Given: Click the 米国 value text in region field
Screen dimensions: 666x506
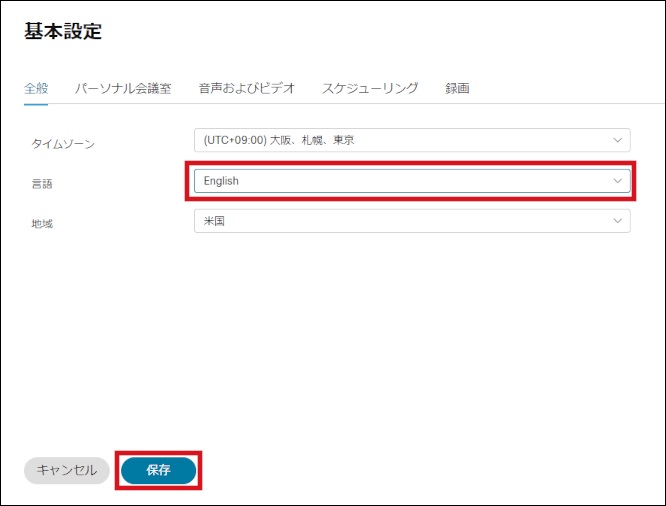Looking at the screenshot, I should [x=214, y=221].
